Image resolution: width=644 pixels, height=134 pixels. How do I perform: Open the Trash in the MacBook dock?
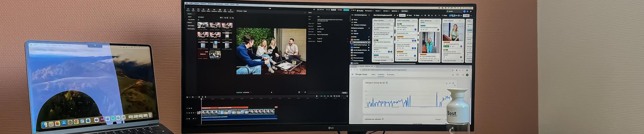(150, 115)
